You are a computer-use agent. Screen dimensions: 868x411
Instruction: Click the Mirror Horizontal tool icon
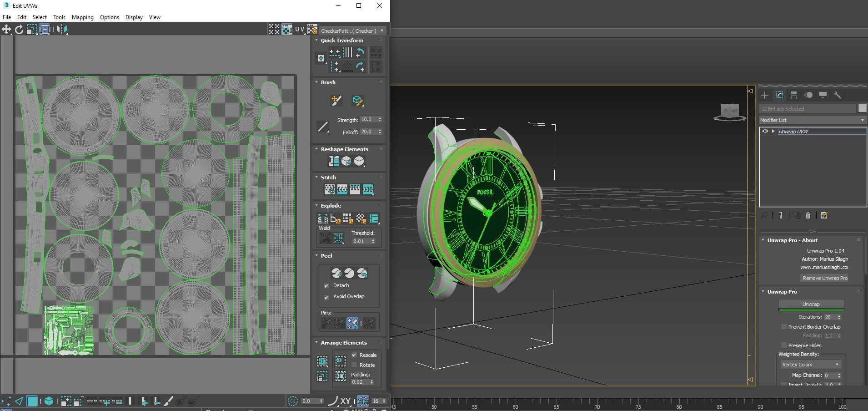(62, 30)
